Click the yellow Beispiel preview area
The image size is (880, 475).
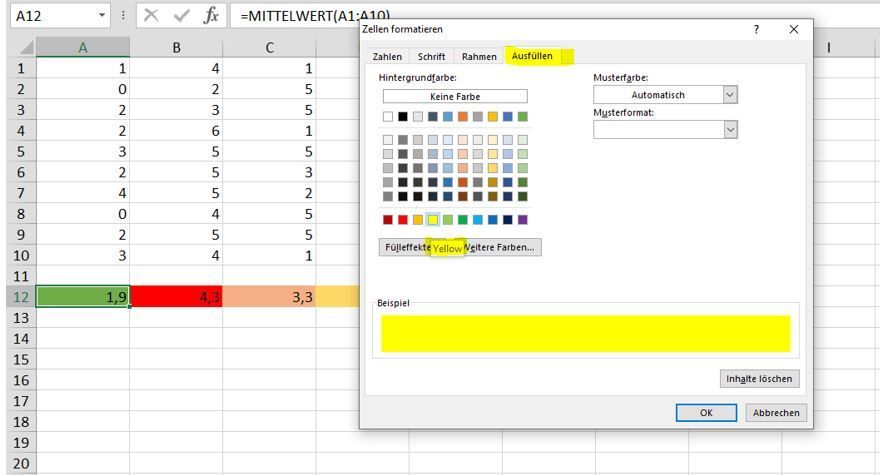[585, 334]
